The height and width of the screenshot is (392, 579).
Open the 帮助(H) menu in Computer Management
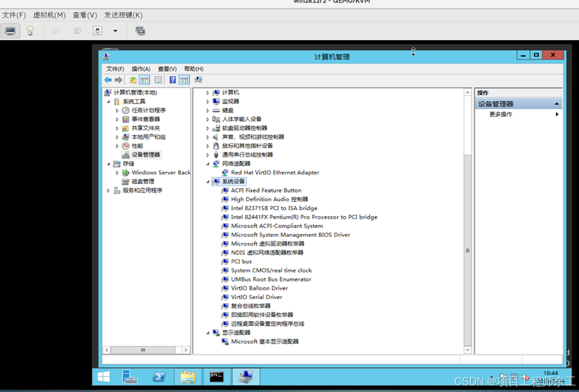[x=193, y=69]
